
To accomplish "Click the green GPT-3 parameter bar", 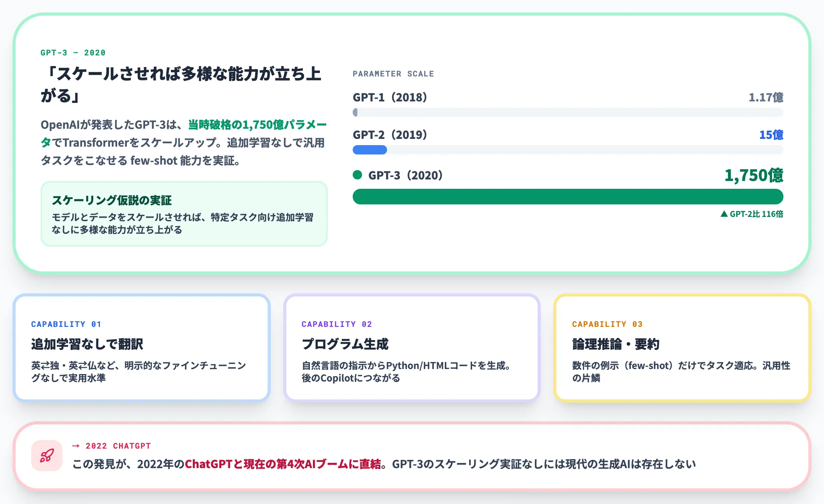I will pyautogui.click(x=568, y=197).
